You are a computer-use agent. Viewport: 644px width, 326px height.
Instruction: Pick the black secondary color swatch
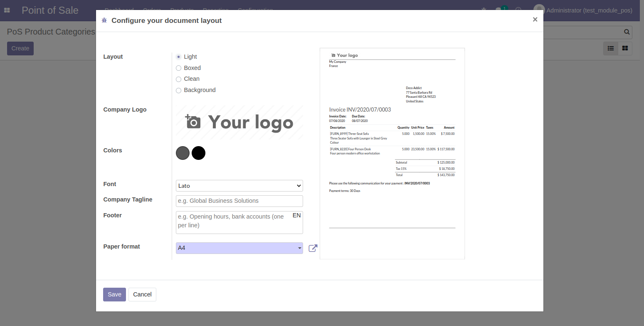198,153
